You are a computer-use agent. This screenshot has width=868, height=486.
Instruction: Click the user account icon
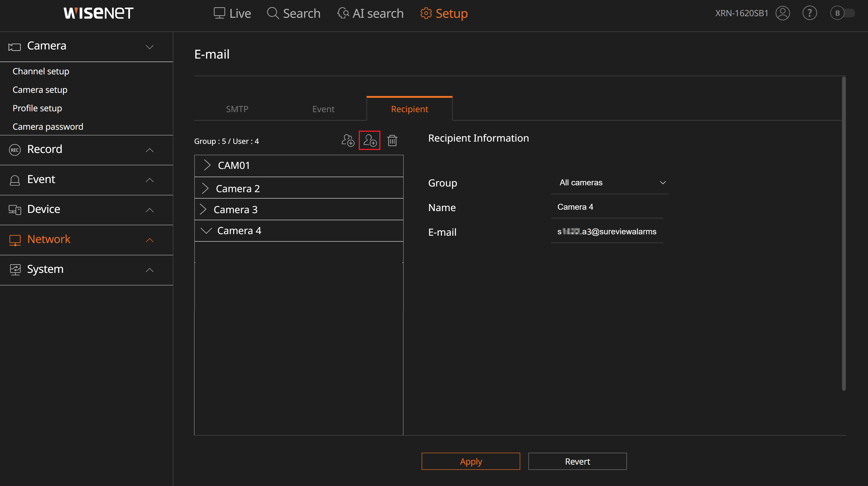(782, 13)
